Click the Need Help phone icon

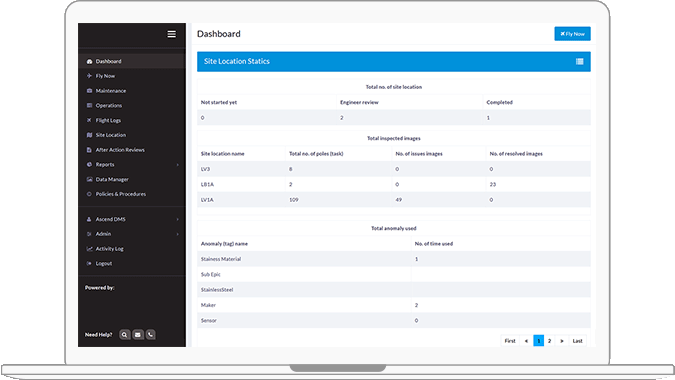tap(151, 335)
